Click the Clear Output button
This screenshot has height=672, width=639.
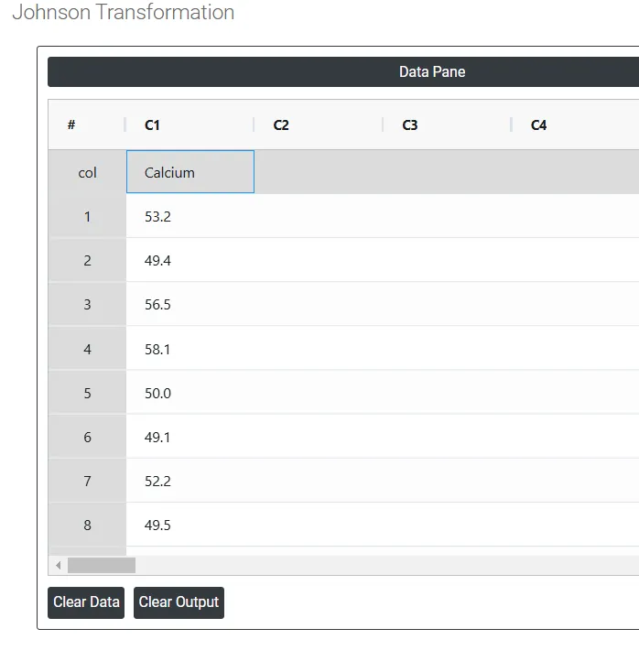pyautogui.click(x=179, y=602)
